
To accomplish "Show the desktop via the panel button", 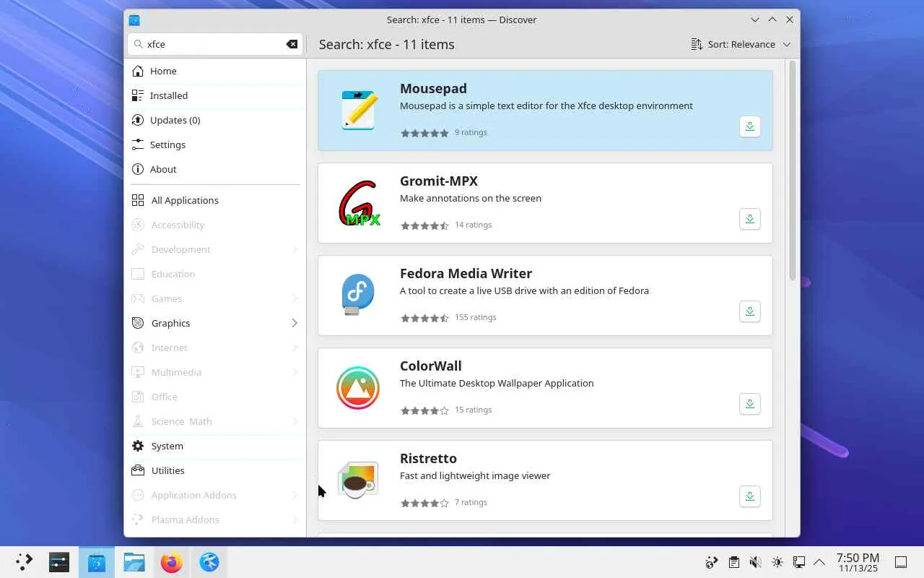I will click(x=901, y=562).
